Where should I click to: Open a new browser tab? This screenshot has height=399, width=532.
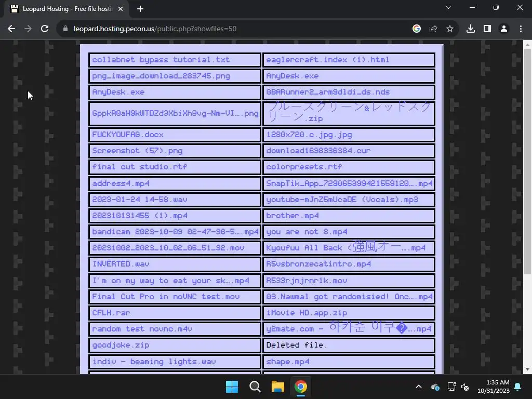coord(140,9)
